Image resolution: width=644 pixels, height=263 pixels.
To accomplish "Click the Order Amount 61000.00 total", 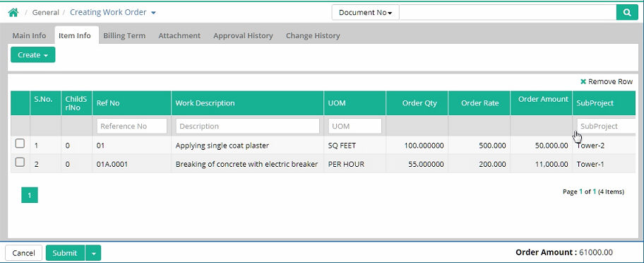I will (564, 252).
